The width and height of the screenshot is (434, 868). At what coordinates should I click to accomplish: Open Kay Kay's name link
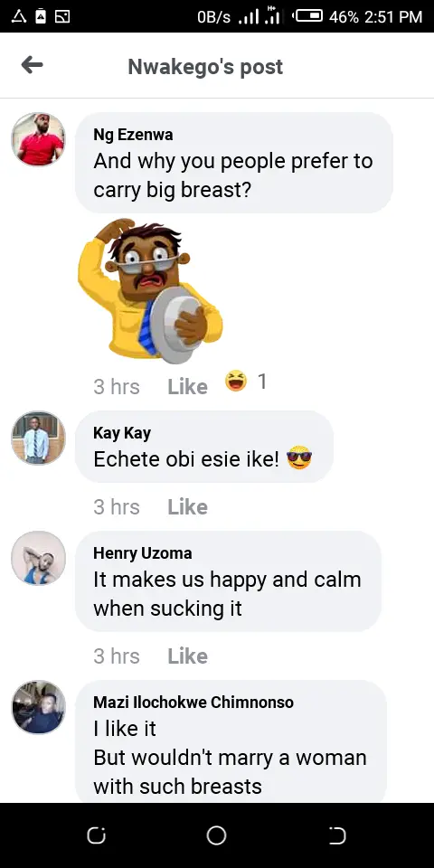pos(122,433)
